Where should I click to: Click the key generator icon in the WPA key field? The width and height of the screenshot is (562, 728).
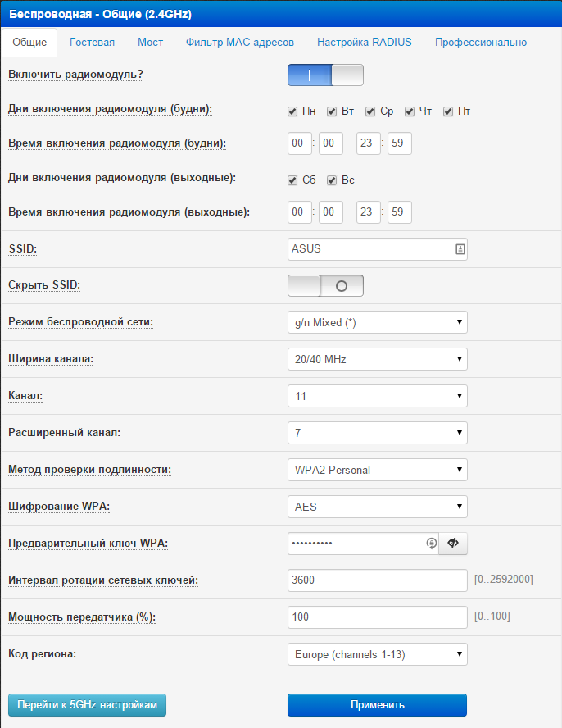[431, 544]
